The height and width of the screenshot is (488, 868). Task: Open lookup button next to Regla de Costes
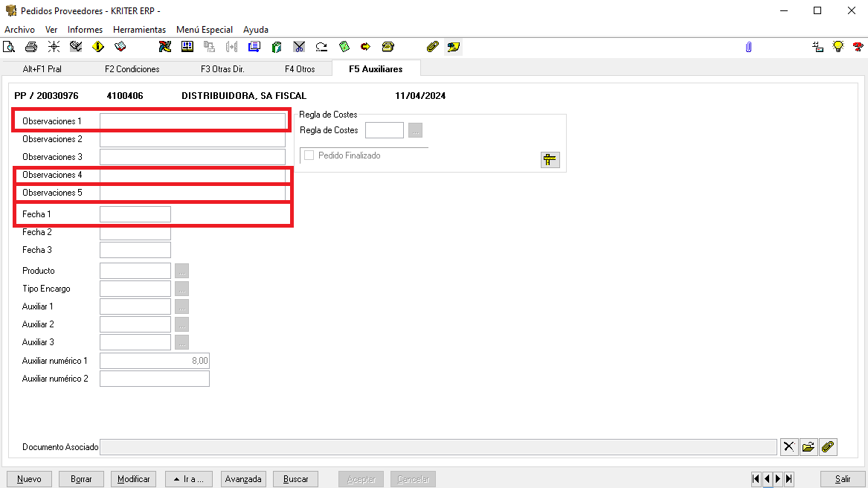(x=415, y=130)
